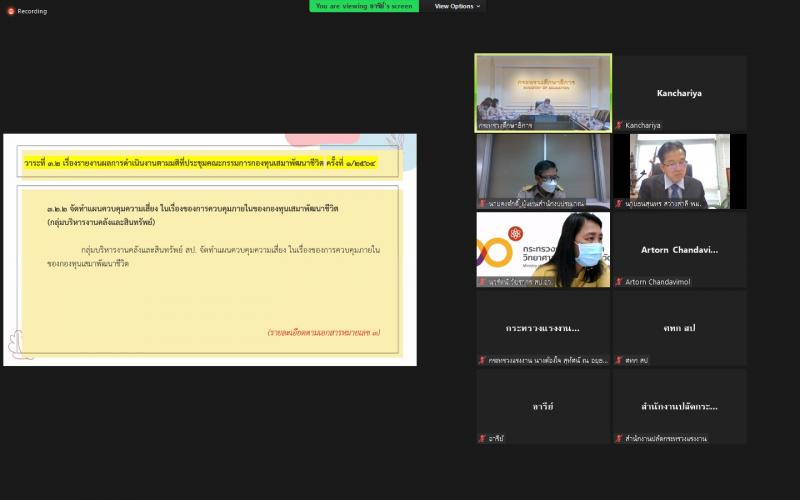Click muted mic icon on suited man's video
This screenshot has height=500, width=800.
click(619, 204)
